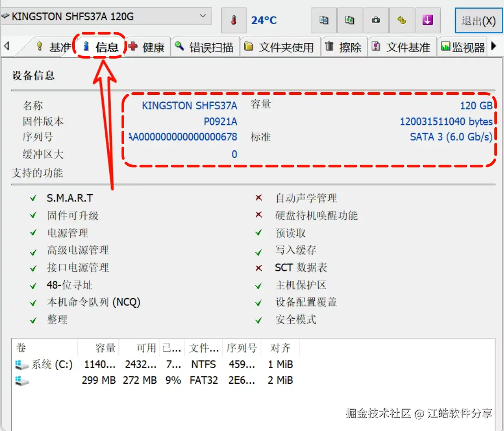The image size is (504, 431).
Task: Click the S.M.A.R.T feature entry
Action: (70, 198)
